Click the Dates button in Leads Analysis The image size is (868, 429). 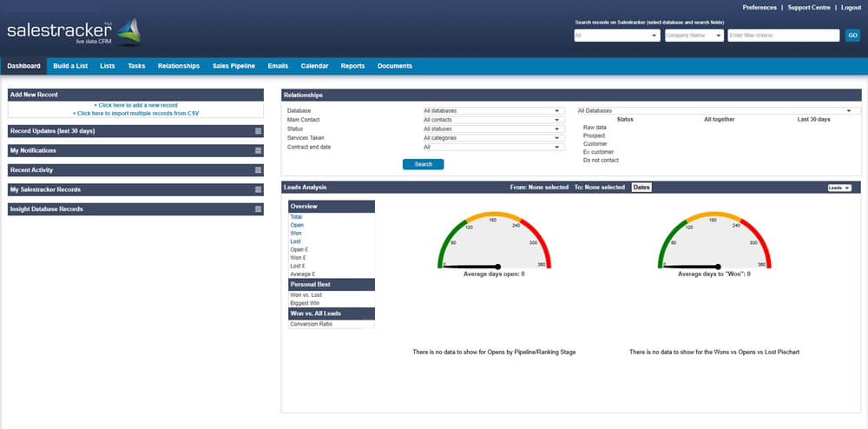(641, 188)
